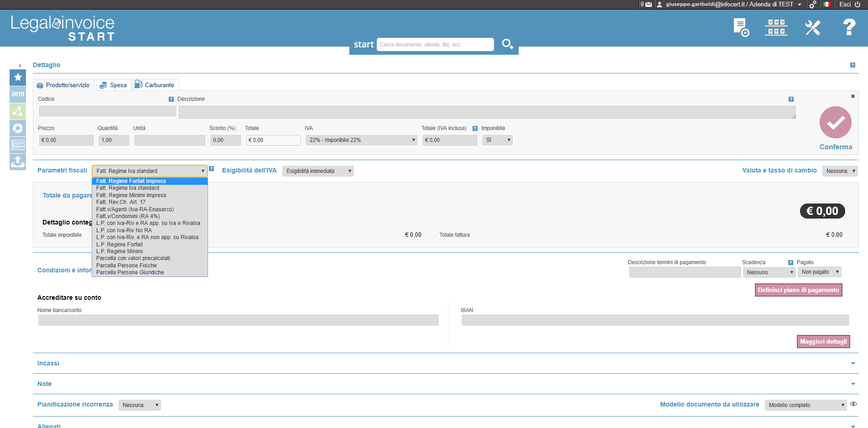The image size is (868, 428).
Task: Click the question mark help icon
Action: [x=848, y=27]
